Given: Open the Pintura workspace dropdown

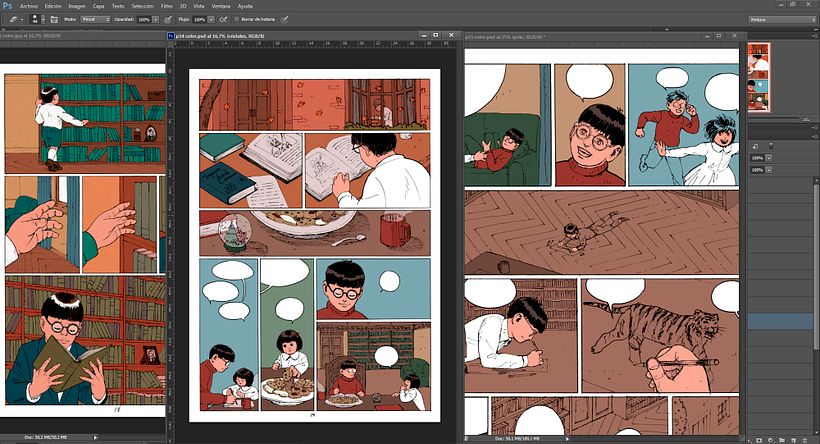Looking at the screenshot, I should click(782, 19).
